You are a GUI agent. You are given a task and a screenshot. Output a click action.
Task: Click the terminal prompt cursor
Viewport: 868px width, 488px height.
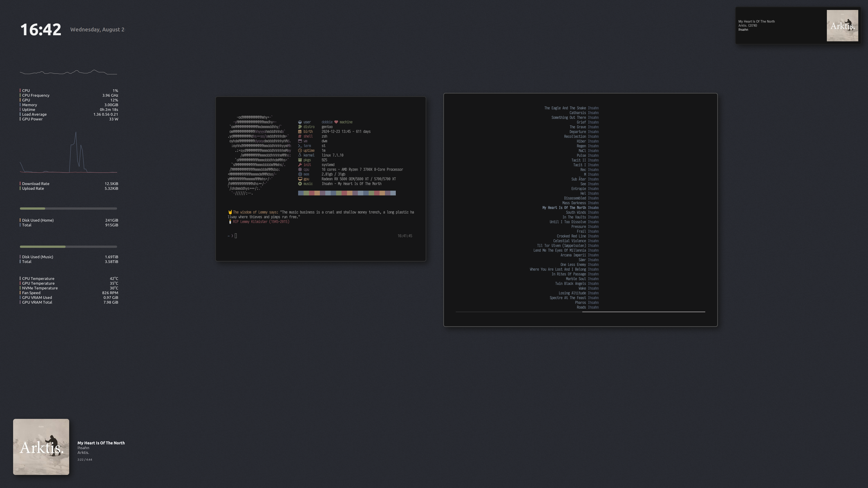236,236
